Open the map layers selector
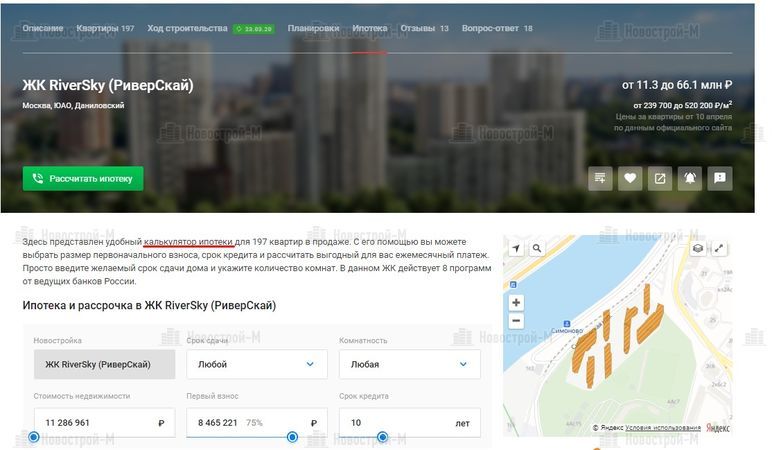The height and width of the screenshot is (450, 772). [698, 248]
